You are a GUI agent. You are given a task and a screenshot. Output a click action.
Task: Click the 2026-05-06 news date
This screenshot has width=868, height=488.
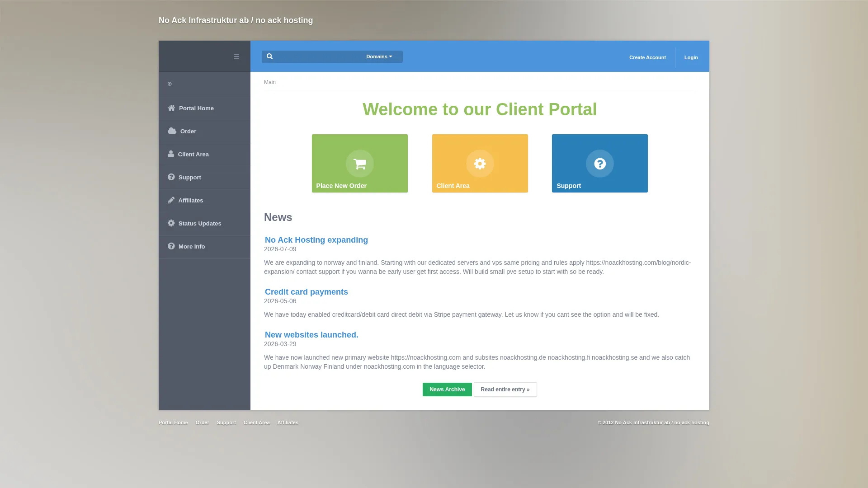280,301
